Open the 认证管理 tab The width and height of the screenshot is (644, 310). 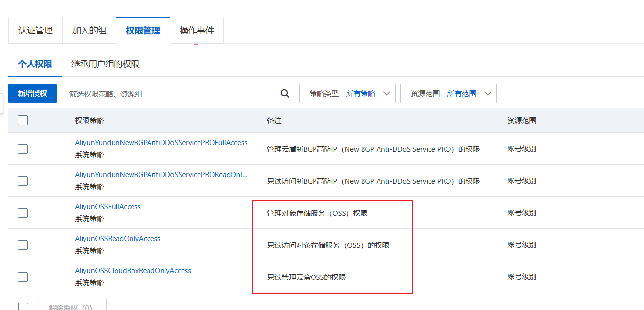point(35,31)
